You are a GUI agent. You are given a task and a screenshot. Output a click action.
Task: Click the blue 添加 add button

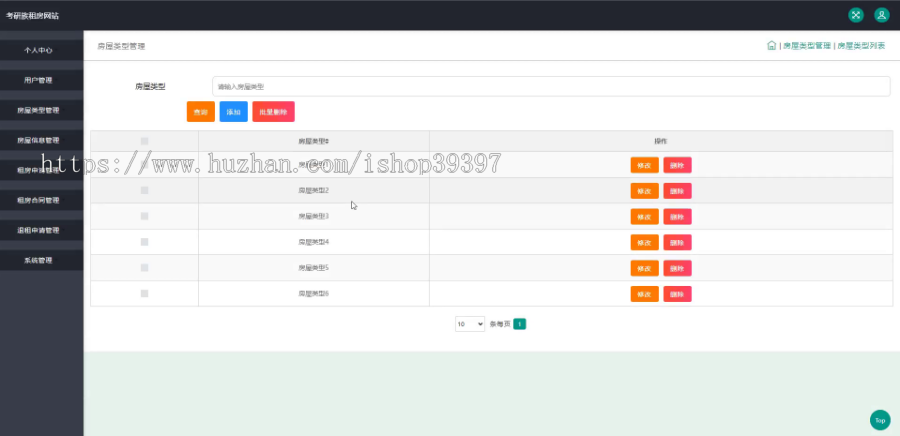pos(234,112)
